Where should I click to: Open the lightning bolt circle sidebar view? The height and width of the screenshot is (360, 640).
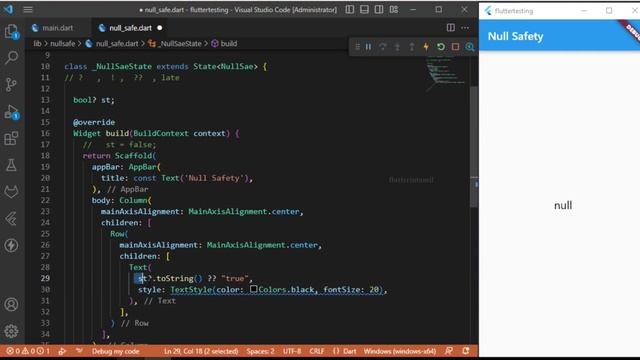coord(11,245)
